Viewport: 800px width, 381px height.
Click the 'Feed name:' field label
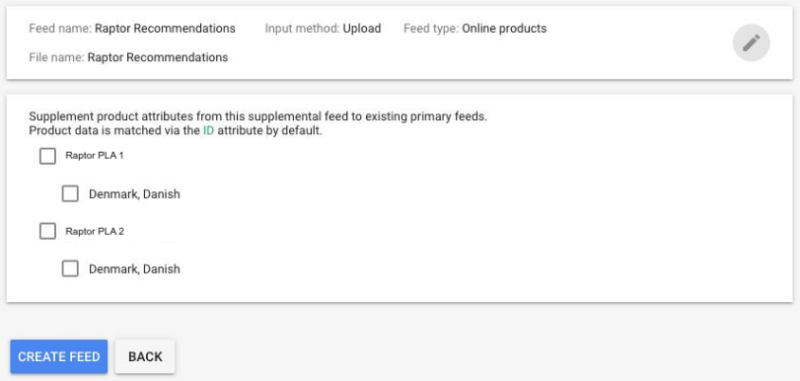(61, 29)
